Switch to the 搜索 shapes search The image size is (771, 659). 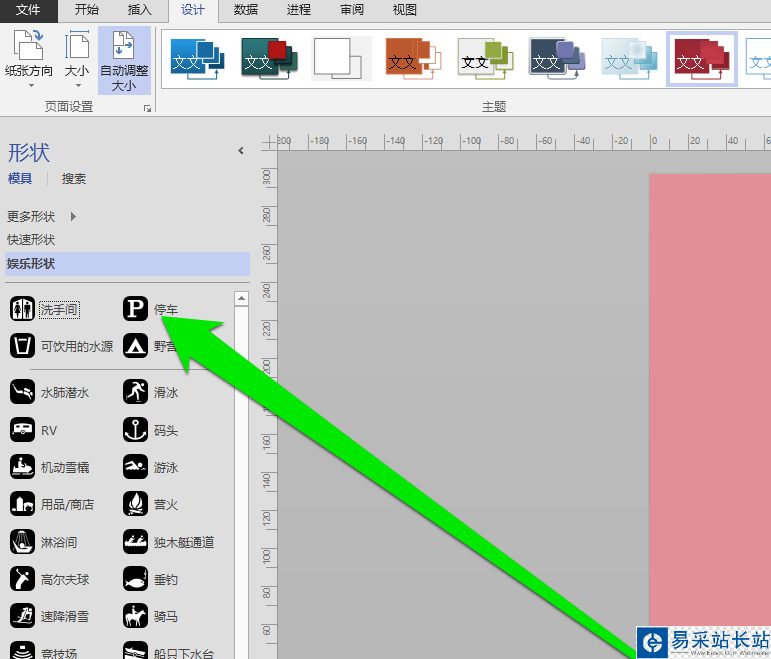(74, 179)
